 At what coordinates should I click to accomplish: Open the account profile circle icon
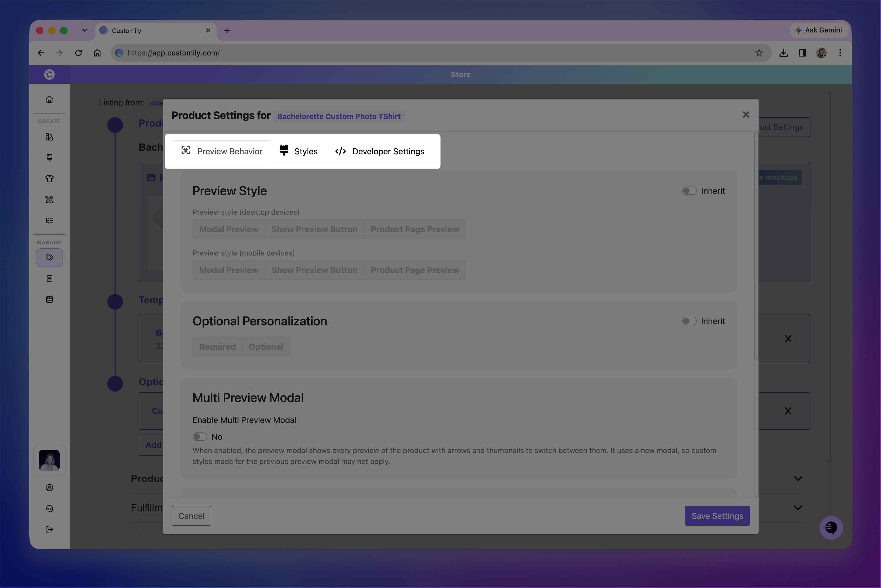(x=49, y=488)
